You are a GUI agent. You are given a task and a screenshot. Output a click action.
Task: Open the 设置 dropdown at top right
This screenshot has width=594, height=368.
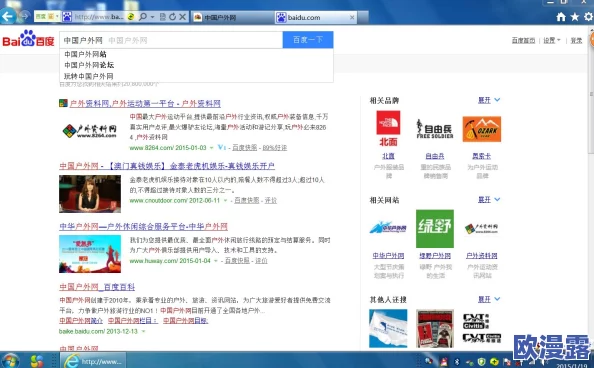pos(552,40)
